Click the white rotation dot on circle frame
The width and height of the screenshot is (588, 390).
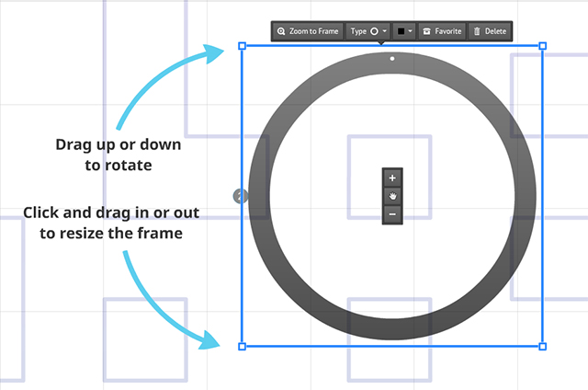392,59
